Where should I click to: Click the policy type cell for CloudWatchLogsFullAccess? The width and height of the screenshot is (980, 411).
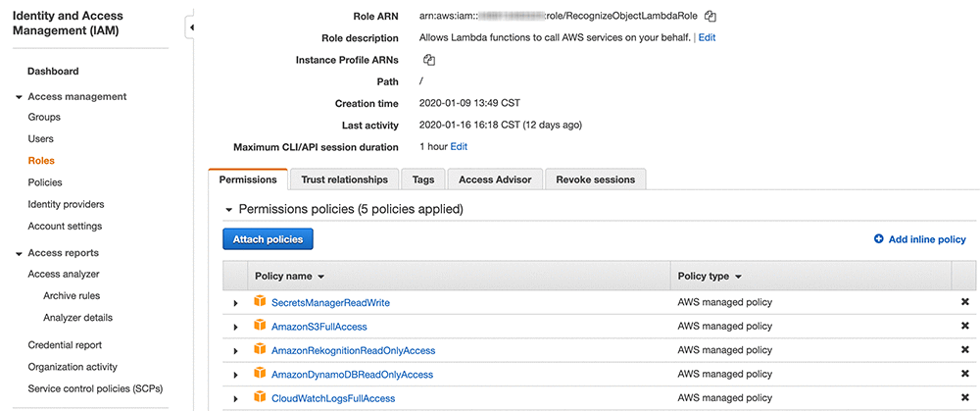(725, 398)
